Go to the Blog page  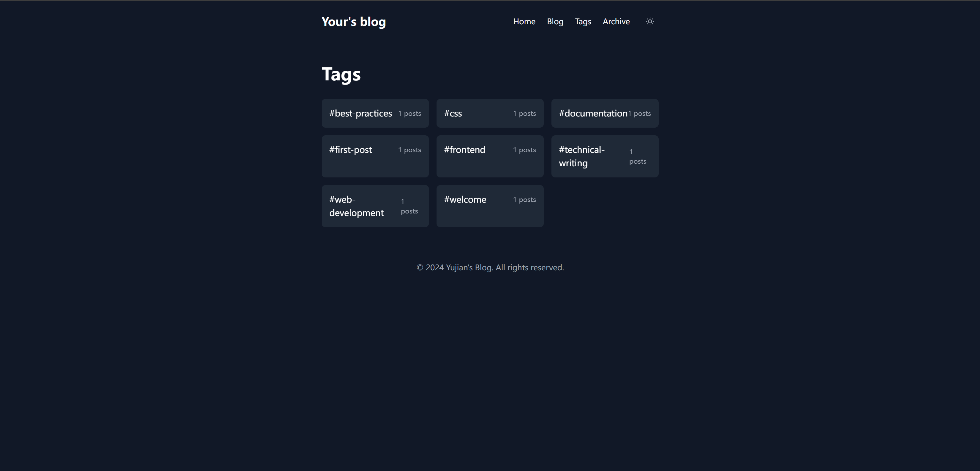pyautogui.click(x=555, y=21)
